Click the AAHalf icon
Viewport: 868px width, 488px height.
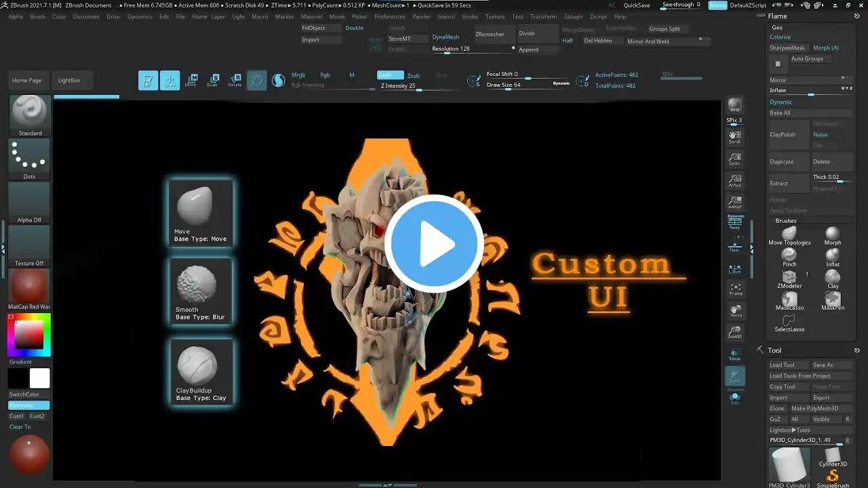[x=734, y=203]
